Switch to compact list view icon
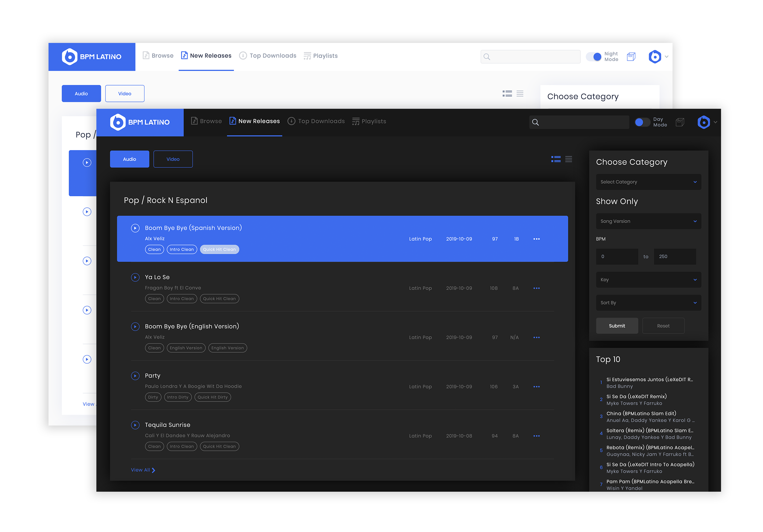The width and height of the screenshot is (763, 532). pos(569,159)
